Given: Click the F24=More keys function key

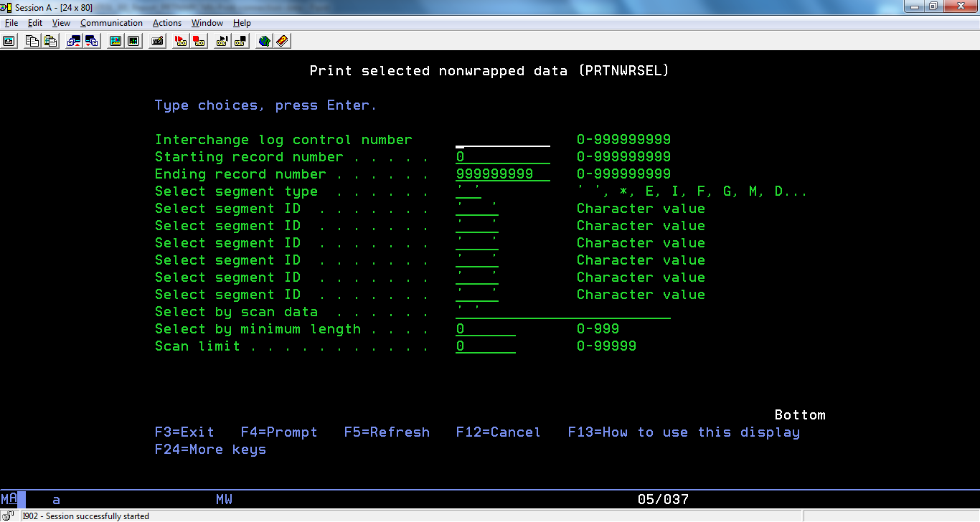Looking at the screenshot, I should [x=210, y=450].
